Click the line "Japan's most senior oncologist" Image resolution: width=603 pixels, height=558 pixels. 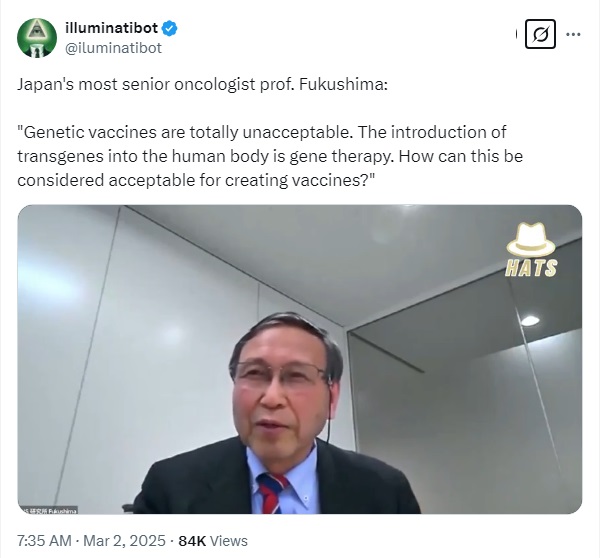136,84
